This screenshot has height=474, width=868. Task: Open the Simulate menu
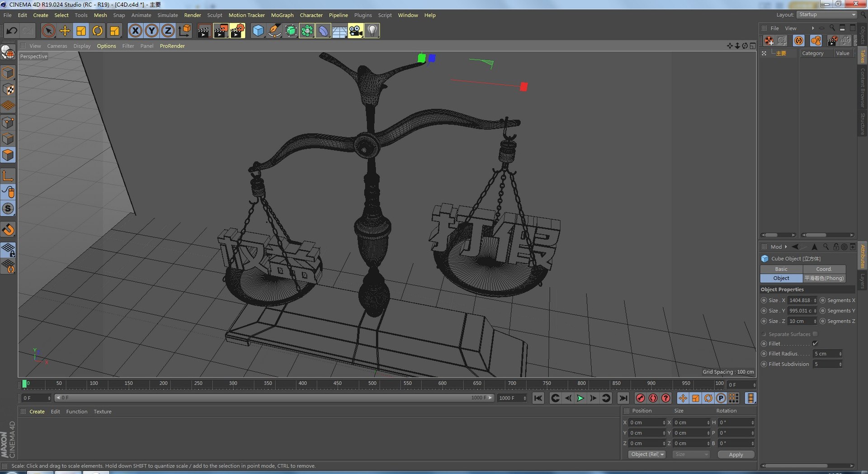pos(168,15)
